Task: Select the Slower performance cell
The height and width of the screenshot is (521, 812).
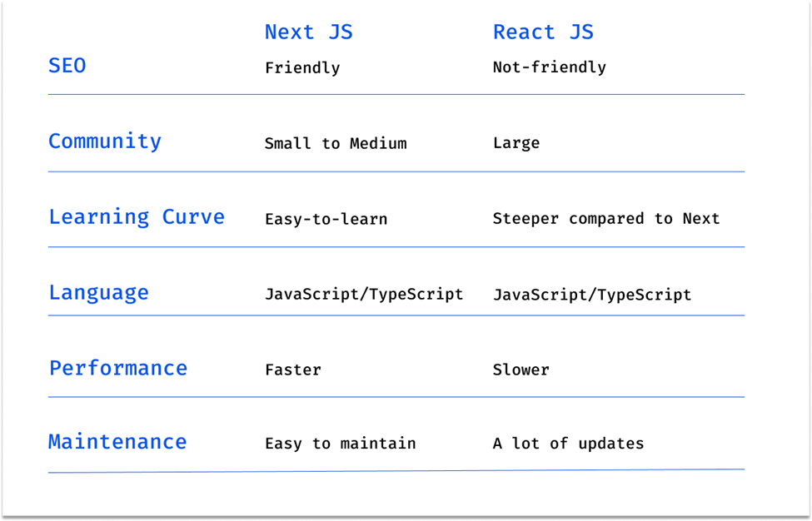Action: click(521, 370)
